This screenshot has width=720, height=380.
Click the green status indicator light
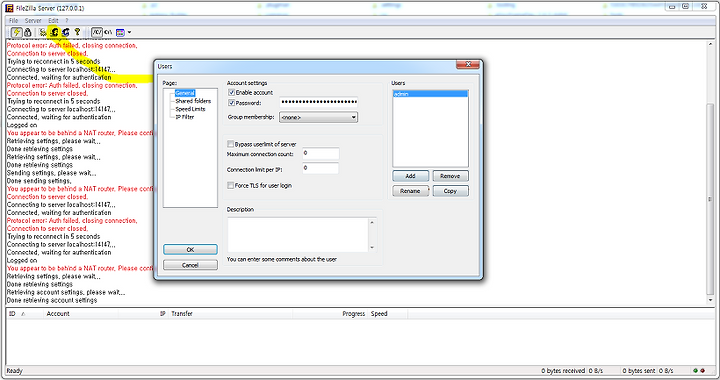pos(695,371)
